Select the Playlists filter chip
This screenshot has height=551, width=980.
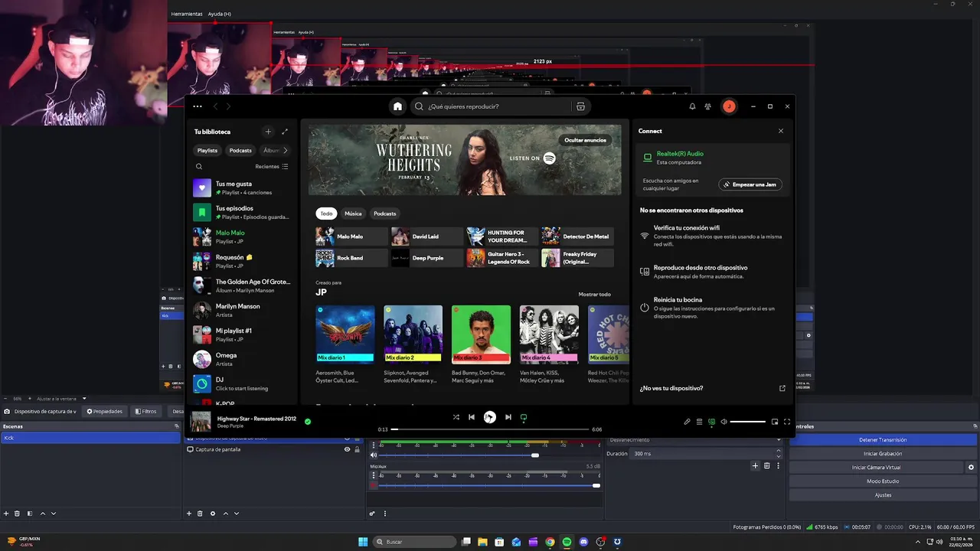[x=207, y=150]
